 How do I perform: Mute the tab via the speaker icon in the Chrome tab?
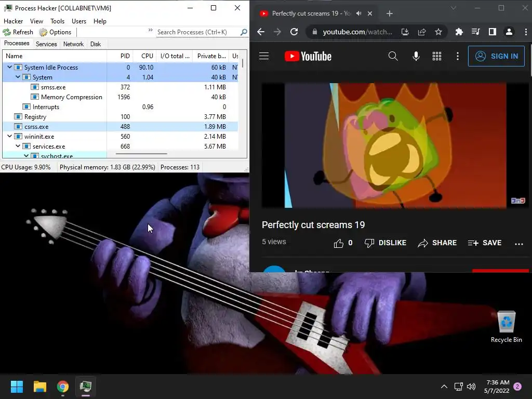click(359, 14)
